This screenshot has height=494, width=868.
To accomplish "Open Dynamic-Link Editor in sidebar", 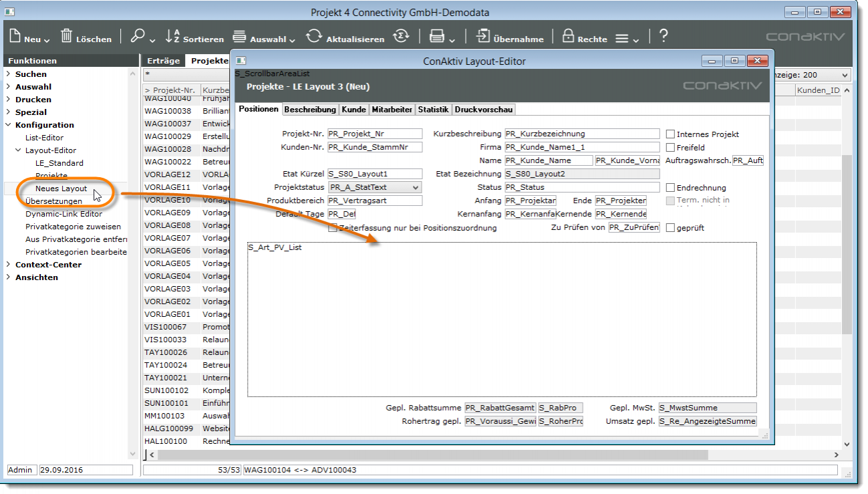I will pos(63,214).
